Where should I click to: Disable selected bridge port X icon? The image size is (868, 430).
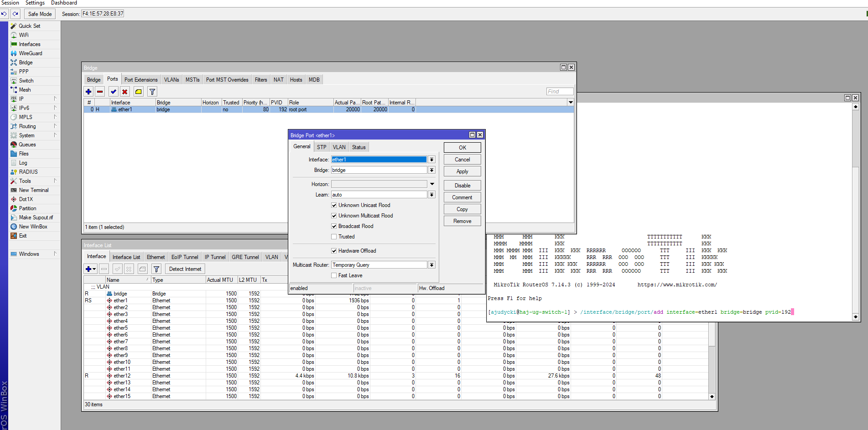125,92
